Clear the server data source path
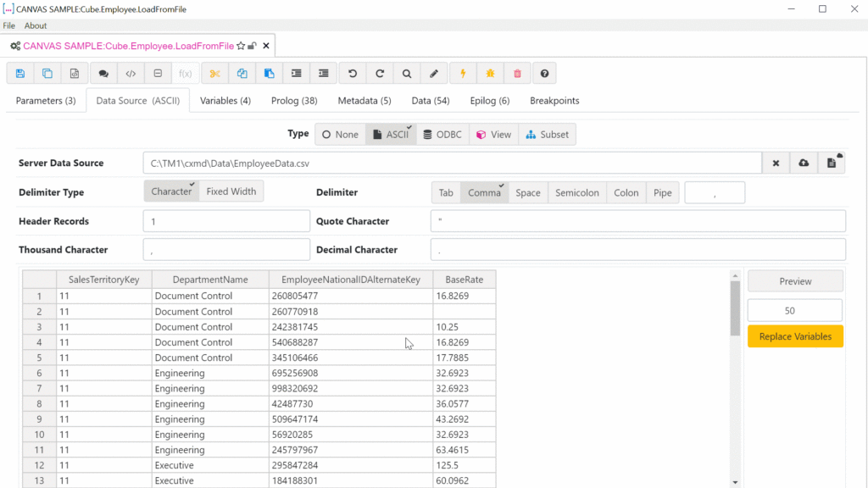This screenshot has width=868, height=488. [776, 163]
